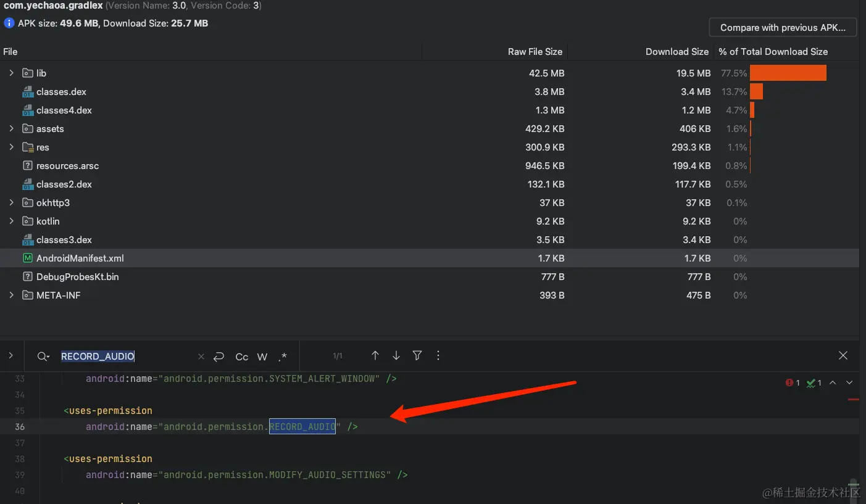Viewport: 866px width, 504px height.
Task: Open the search history magnifier dropdown
Action: [x=43, y=356]
